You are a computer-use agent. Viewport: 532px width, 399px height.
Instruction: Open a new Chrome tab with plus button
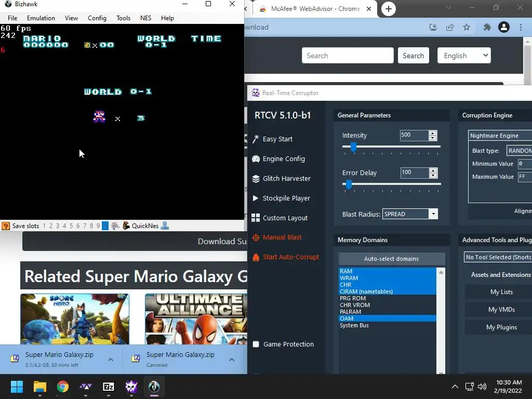pos(389,9)
